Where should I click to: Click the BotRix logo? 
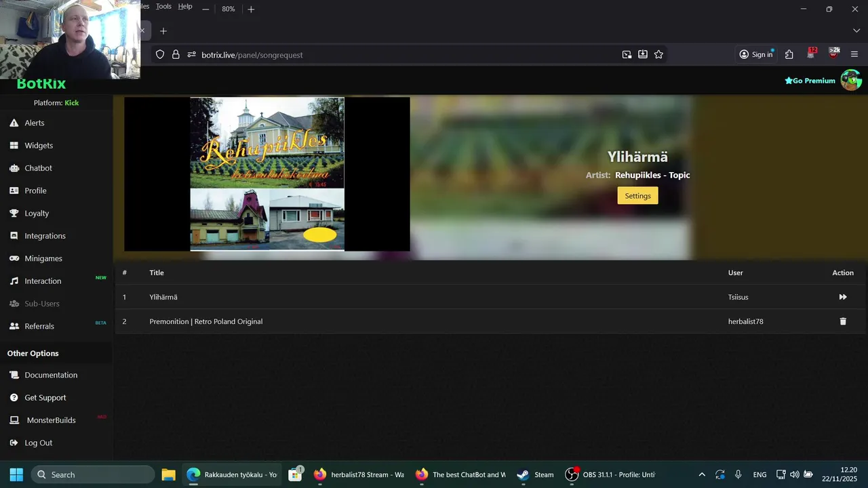(41, 84)
